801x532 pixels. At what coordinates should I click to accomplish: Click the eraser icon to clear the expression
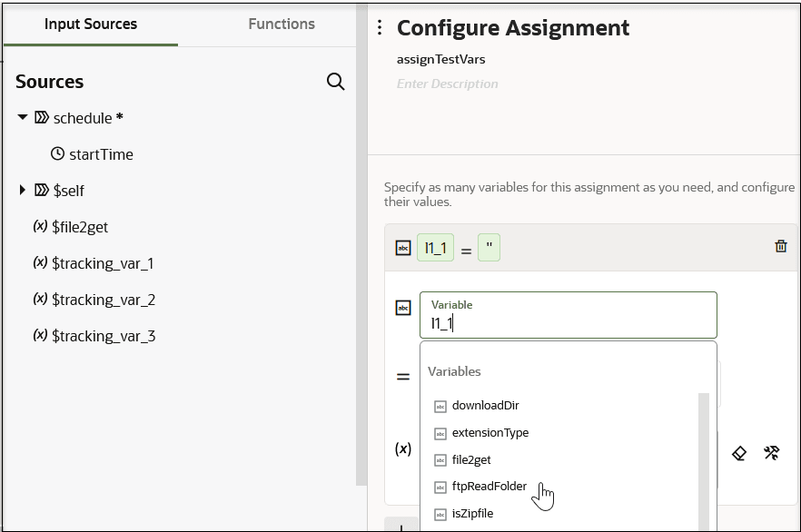click(739, 452)
